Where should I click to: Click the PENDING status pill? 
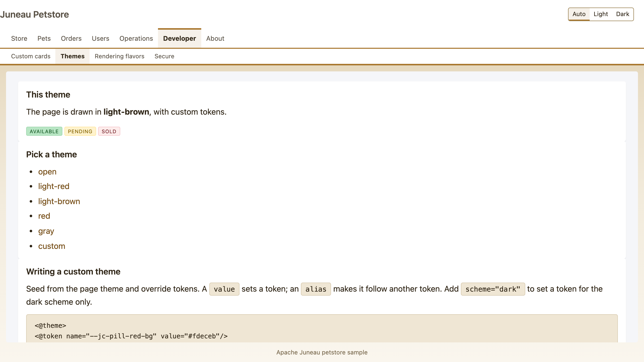80,131
